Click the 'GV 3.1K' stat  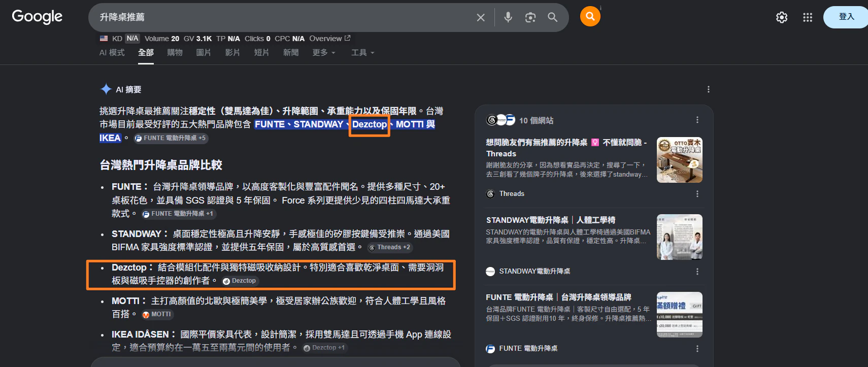(198, 39)
